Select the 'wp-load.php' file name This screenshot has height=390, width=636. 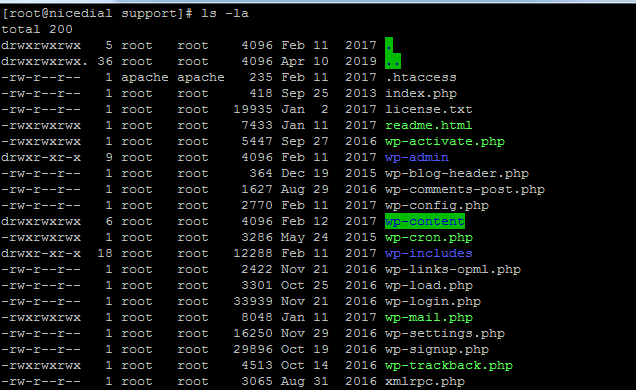(429, 285)
